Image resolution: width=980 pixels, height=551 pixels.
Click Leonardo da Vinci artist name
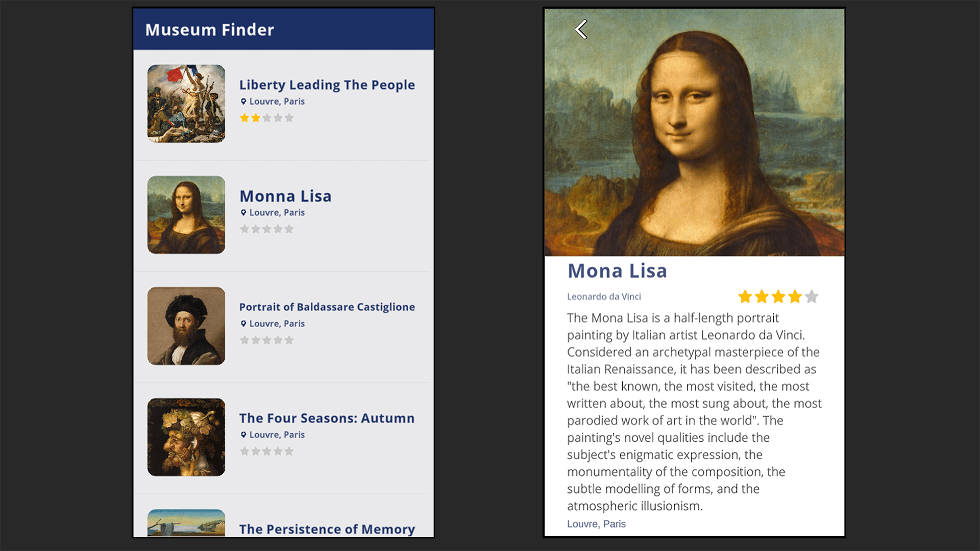604,297
